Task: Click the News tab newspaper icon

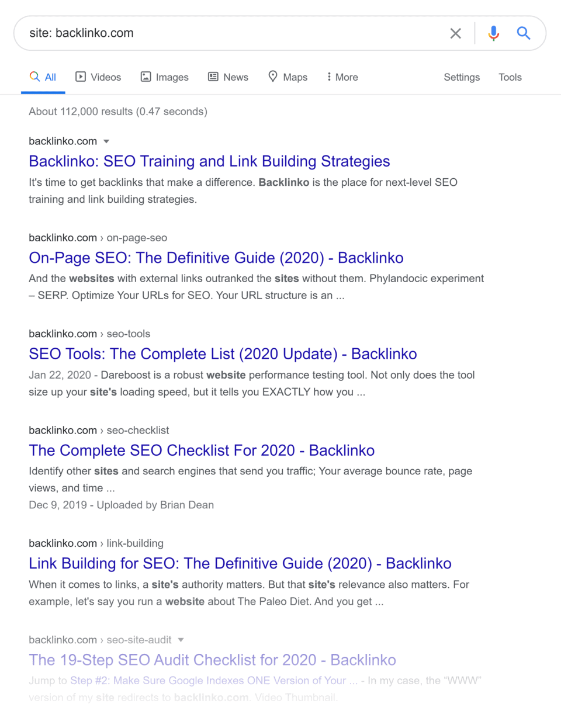Action: pyautogui.click(x=212, y=77)
